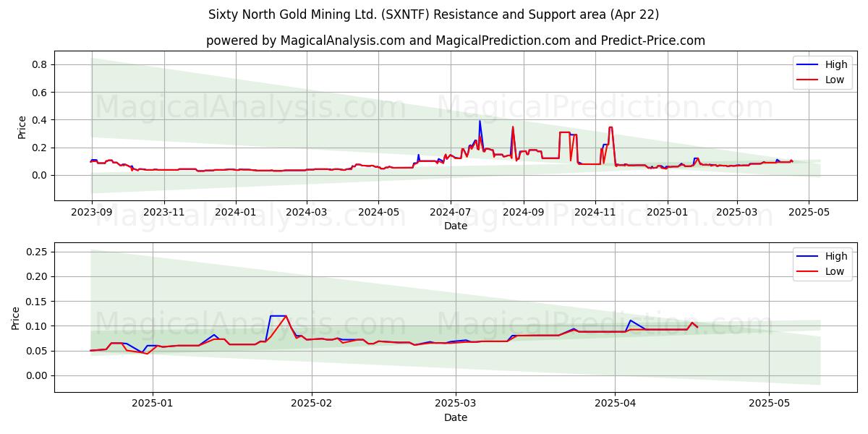868x434 pixels.
Task: Click the 2025-02 tick label in bottom chart
Action: pyautogui.click(x=312, y=404)
